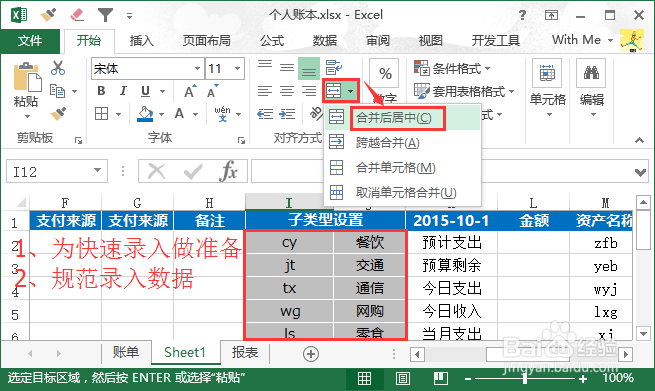Expand underline style dropdown arrow
This screenshot has width=655, height=391.
[x=162, y=91]
